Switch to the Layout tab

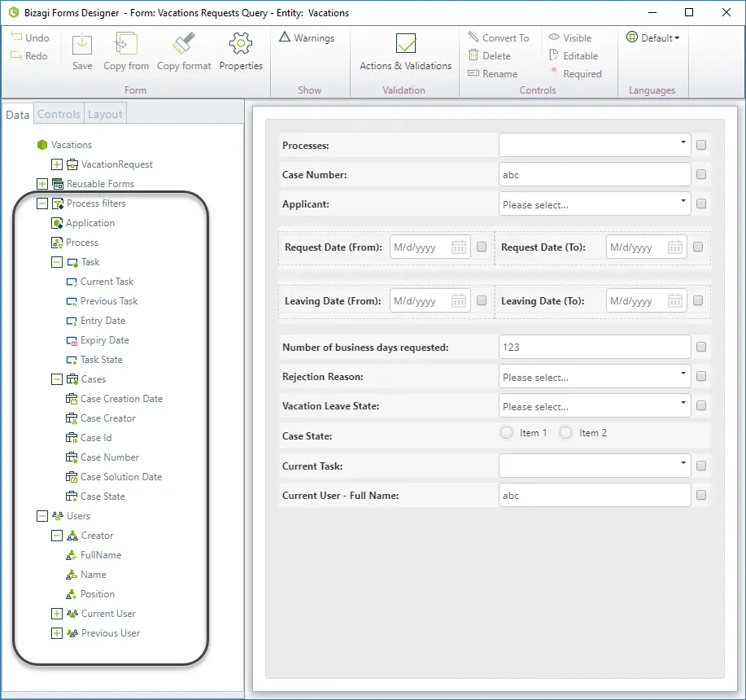(105, 114)
